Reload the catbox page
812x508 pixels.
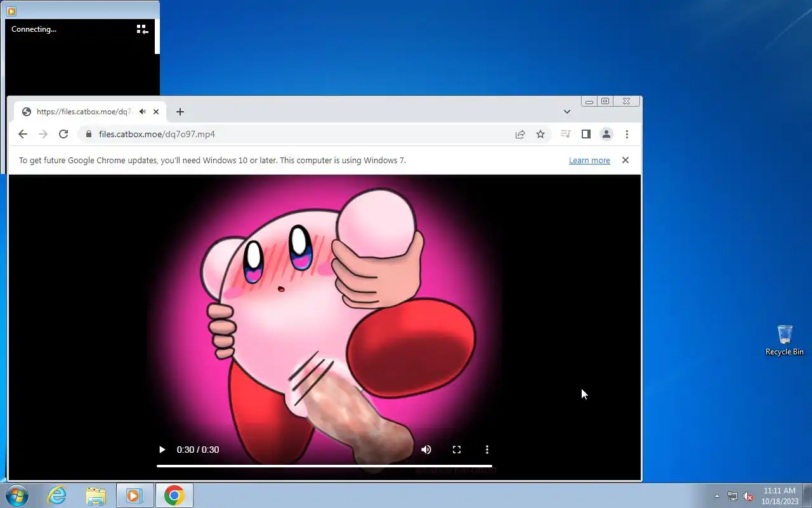coord(63,134)
